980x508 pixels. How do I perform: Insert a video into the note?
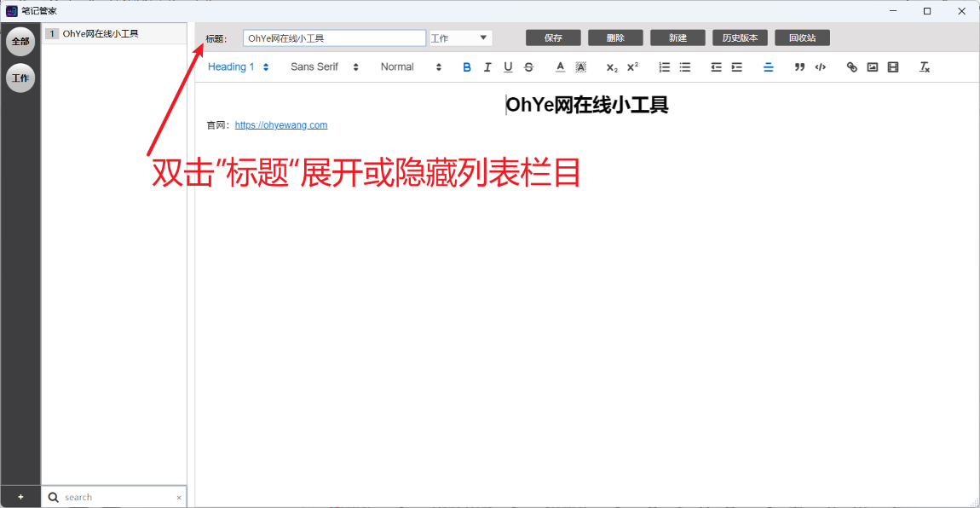click(892, 67)
